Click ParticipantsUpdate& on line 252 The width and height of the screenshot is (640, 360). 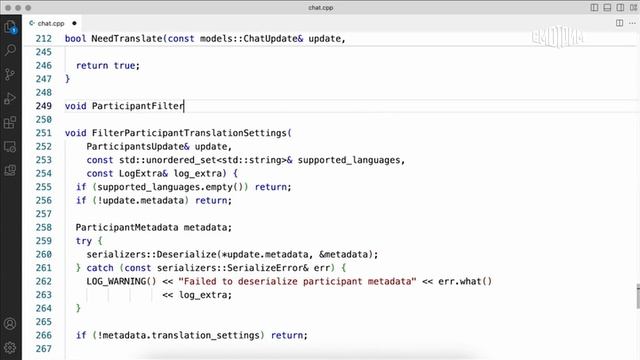[x=138, y=147]
